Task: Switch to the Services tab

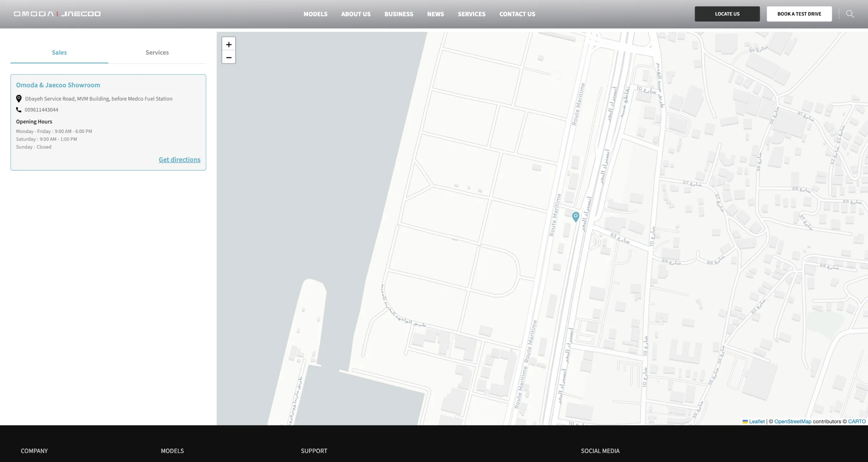Action: pos(157,53)
